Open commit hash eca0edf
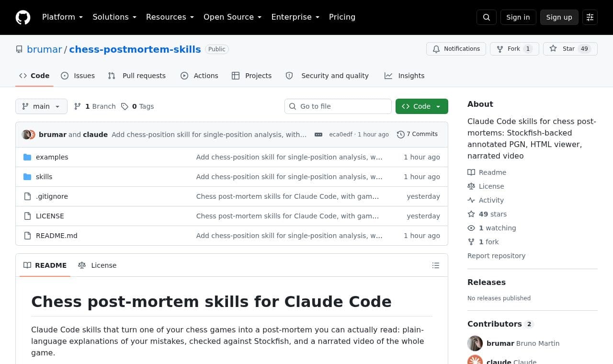Image resolution: width=613 pixels, height=364 pixels. tap(341, 135)
